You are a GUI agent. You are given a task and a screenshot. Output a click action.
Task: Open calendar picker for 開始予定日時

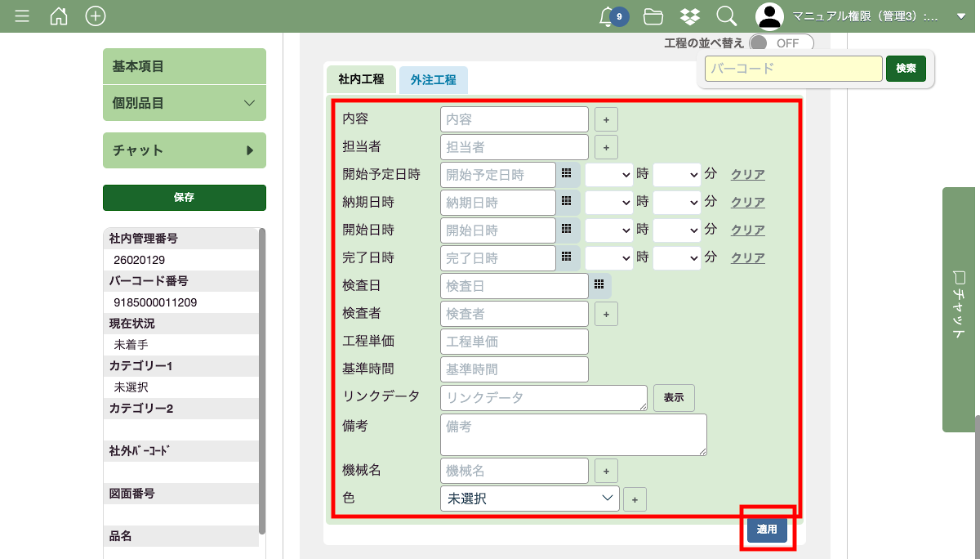point(566,174)
